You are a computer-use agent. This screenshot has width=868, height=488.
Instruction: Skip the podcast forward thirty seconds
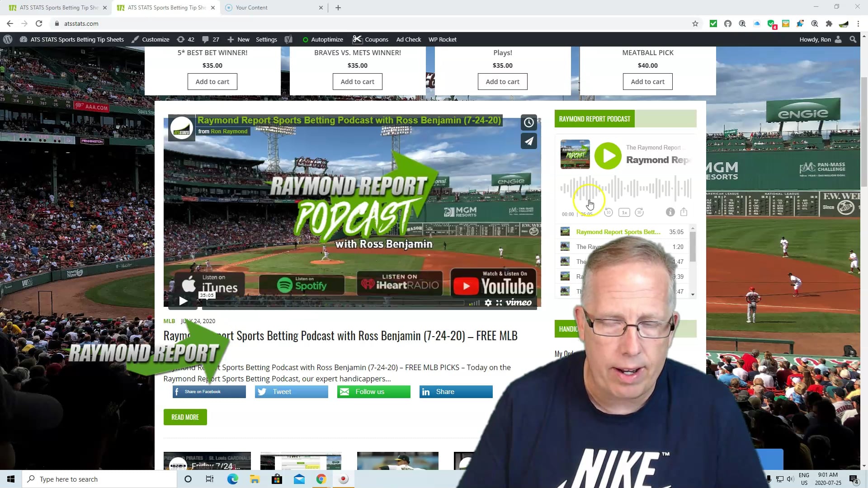[x=639, y=212]
